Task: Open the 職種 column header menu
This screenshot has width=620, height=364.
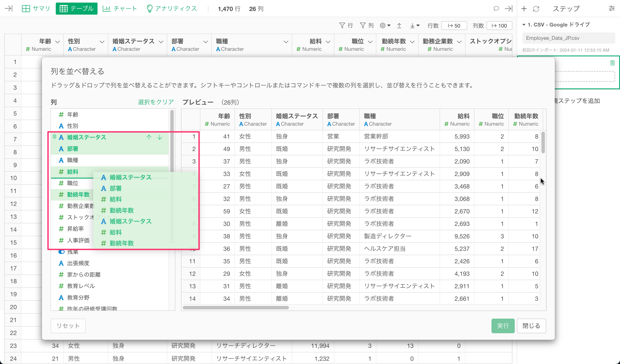Action: 286,42
